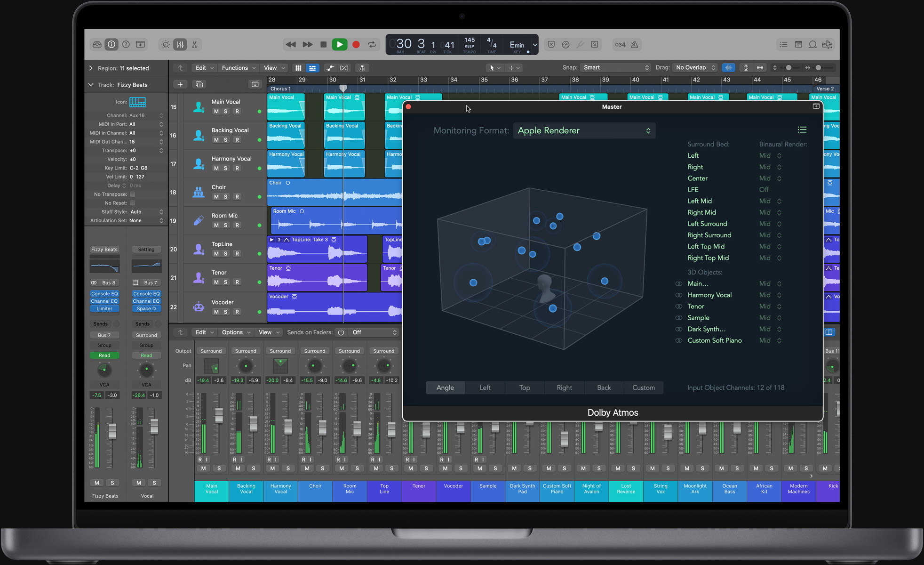924x565 pixels.
Task: Open the Drag No Overlap dropdown
Action: 695,68
